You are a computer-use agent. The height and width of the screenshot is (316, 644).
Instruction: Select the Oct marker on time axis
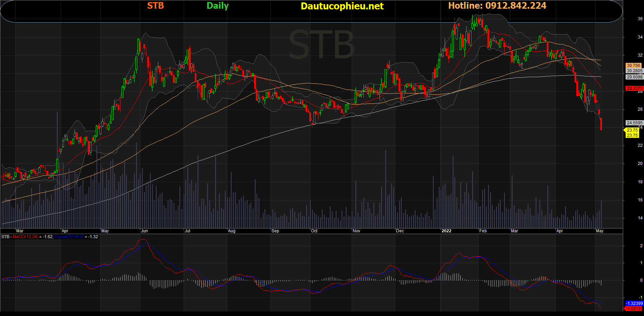tap(314, 231)
